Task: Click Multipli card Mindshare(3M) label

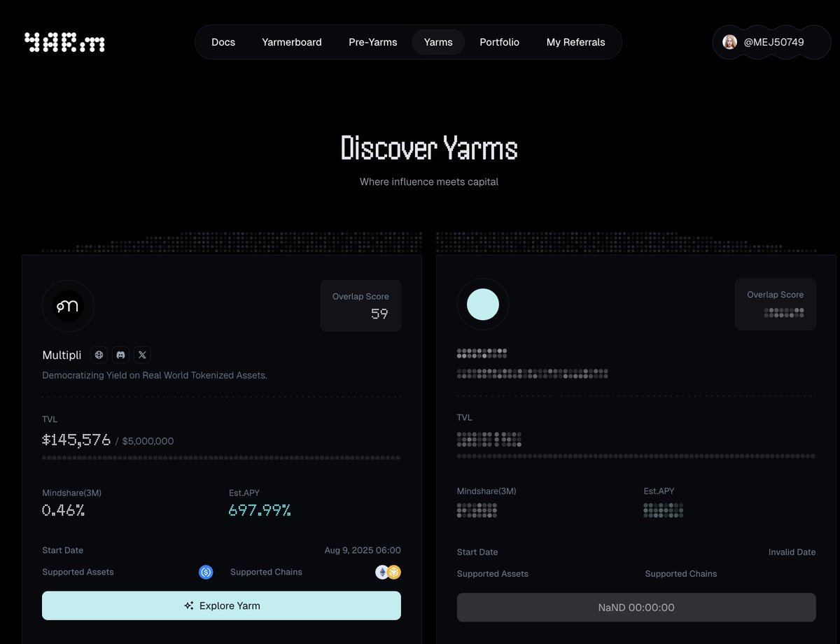Action: [71, 493]
